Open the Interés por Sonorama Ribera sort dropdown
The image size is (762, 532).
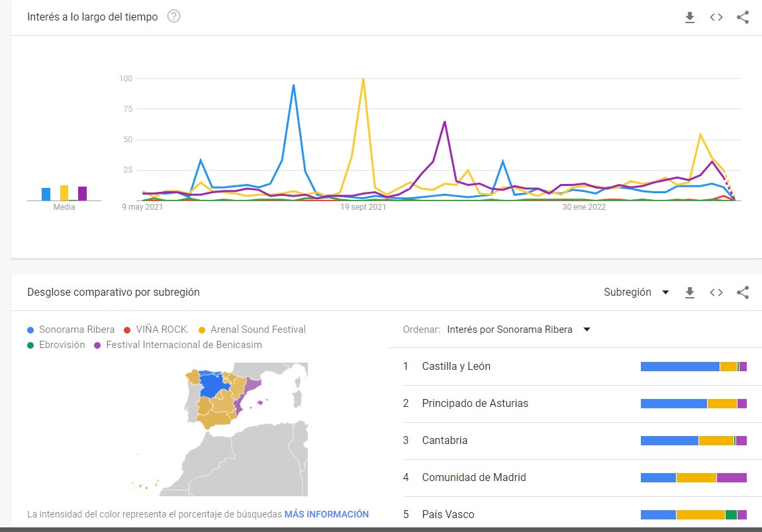518,330
